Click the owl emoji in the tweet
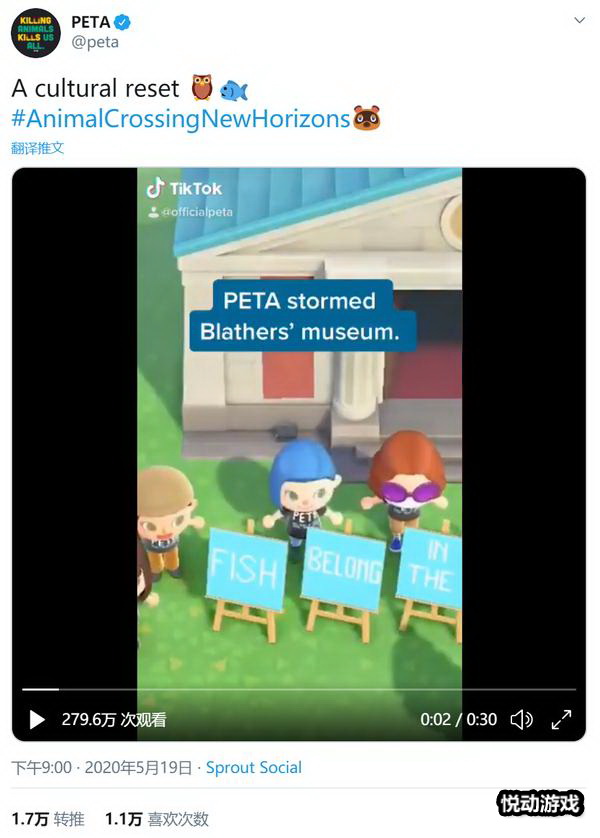The height and width of the screenshot is (838, 600). 202,88
